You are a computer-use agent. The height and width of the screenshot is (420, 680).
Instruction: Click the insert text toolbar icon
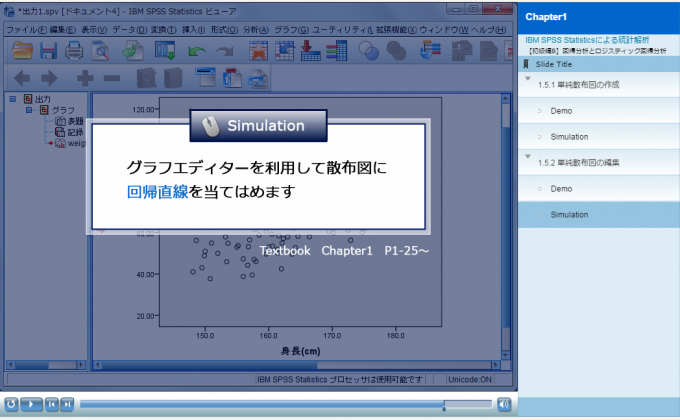coord(258,79)
